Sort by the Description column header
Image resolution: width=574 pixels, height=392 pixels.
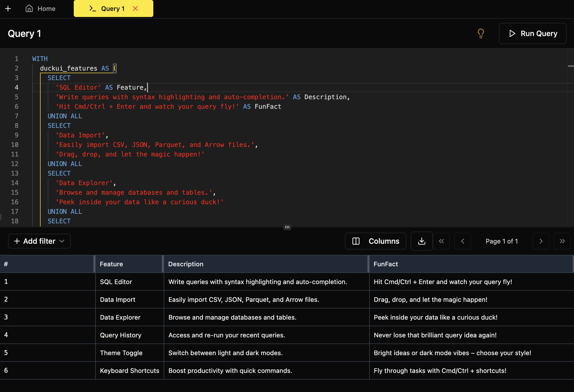coord(266,264)
